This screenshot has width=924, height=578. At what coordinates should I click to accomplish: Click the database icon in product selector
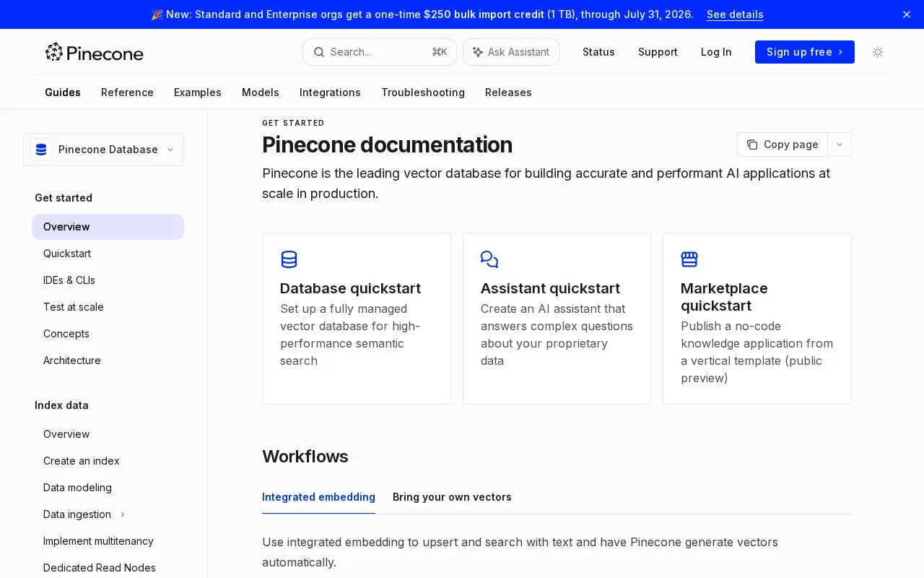pos(41,150)
